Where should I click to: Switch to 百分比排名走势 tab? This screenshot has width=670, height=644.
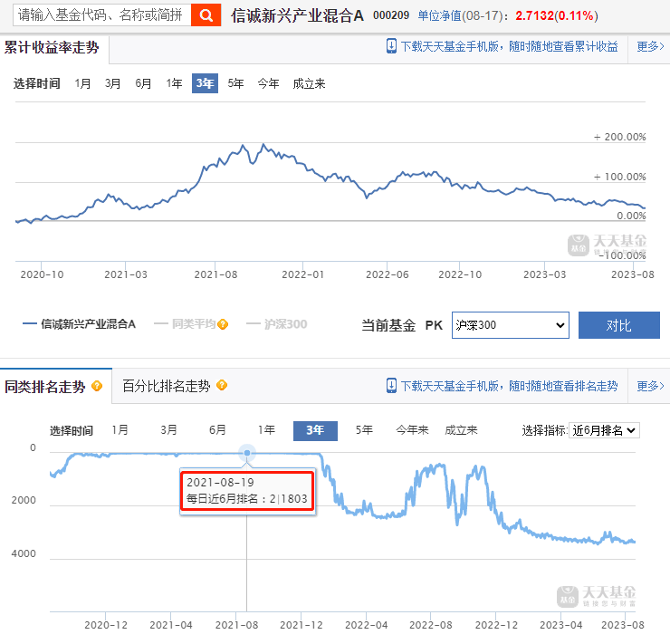click(166, 386)
